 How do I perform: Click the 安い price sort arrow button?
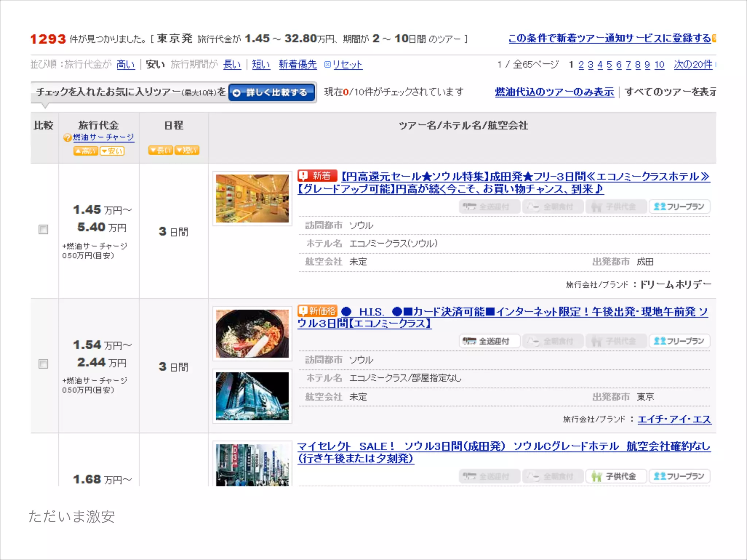point(112,151)
